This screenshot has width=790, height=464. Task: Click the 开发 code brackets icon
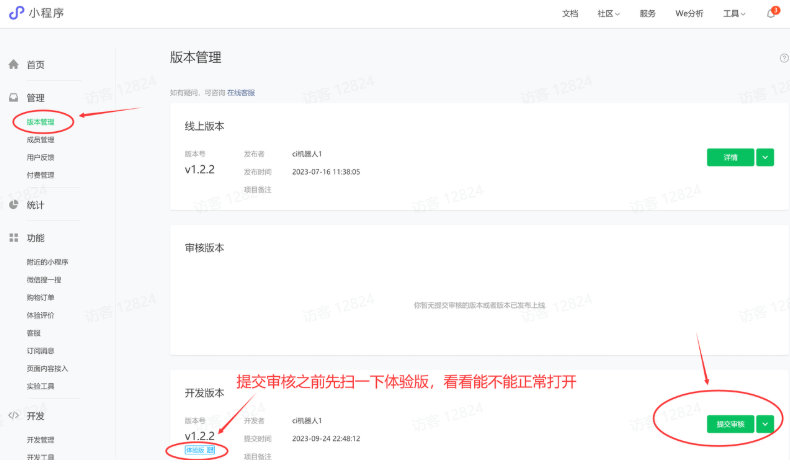pos(14,416)
